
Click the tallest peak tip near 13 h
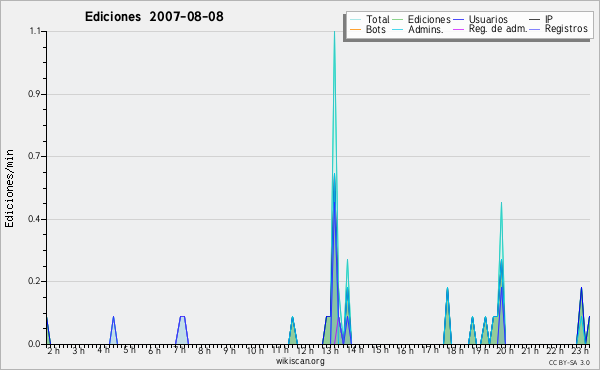tap(334, 32)
